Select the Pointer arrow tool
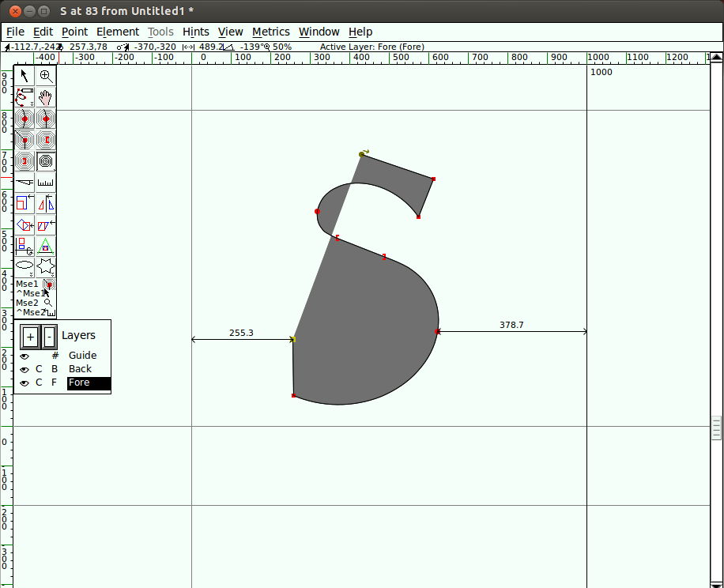The width and height of the screenshot is (724, 588). click(x=25, y=76)
